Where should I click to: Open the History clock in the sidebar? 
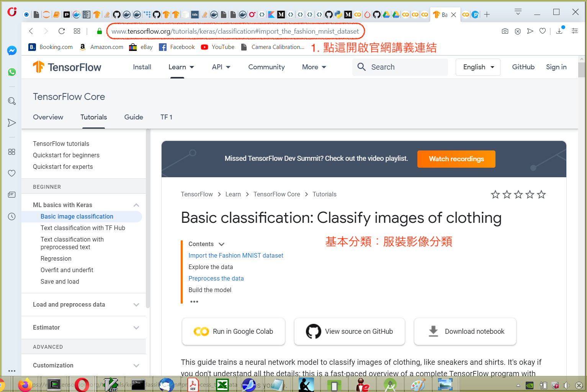(x=12, y=216)
